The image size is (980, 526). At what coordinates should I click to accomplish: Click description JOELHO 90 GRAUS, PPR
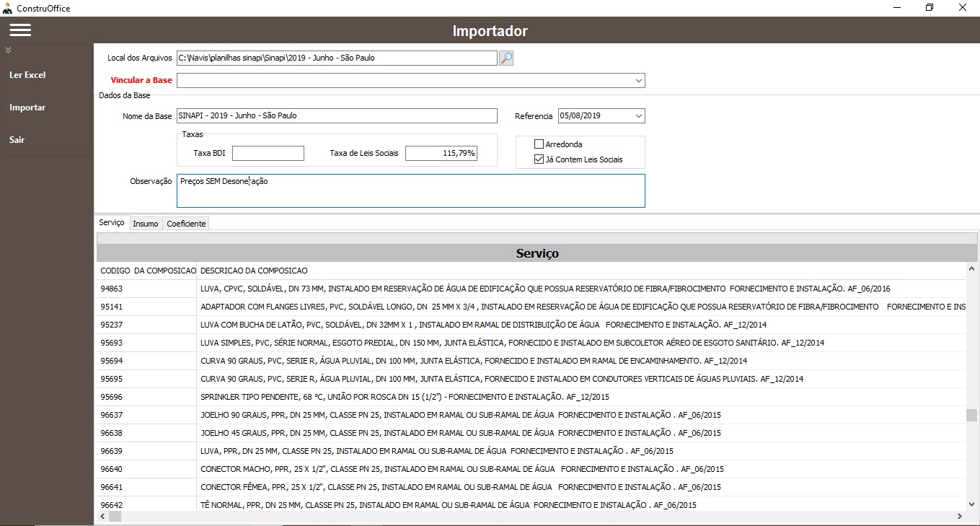pos(460,415)
